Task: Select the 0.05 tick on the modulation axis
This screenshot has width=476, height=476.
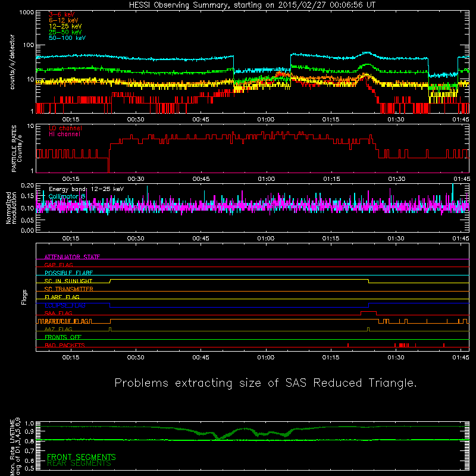Action: coord(27,220)
